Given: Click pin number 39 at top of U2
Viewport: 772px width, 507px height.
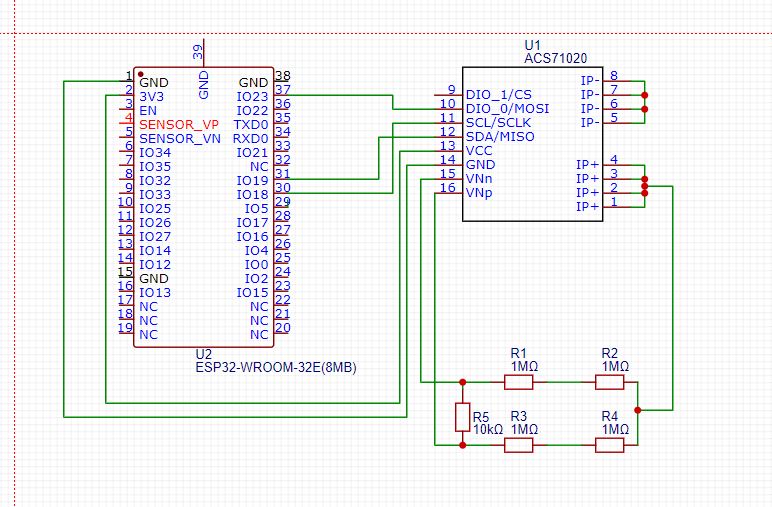Looking at the screenshot, I should coord(197,52).
